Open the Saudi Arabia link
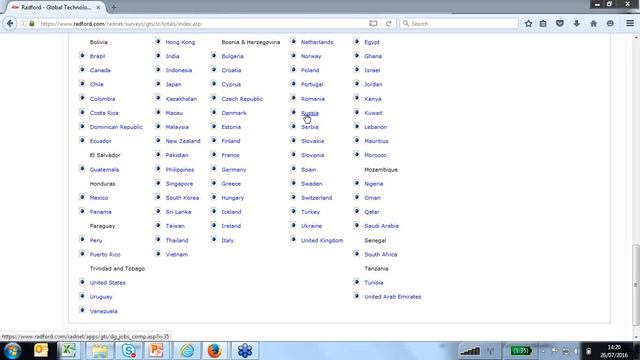This screenshot has height=360, width=640. tap(382, 226)
